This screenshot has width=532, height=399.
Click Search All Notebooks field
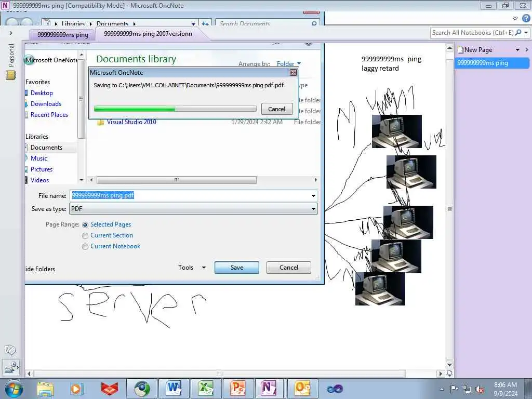(x=472, y=33)
